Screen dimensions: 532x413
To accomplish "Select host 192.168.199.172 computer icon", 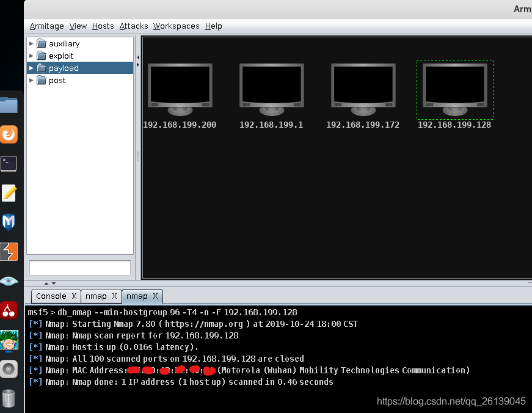I will [363, 90].
